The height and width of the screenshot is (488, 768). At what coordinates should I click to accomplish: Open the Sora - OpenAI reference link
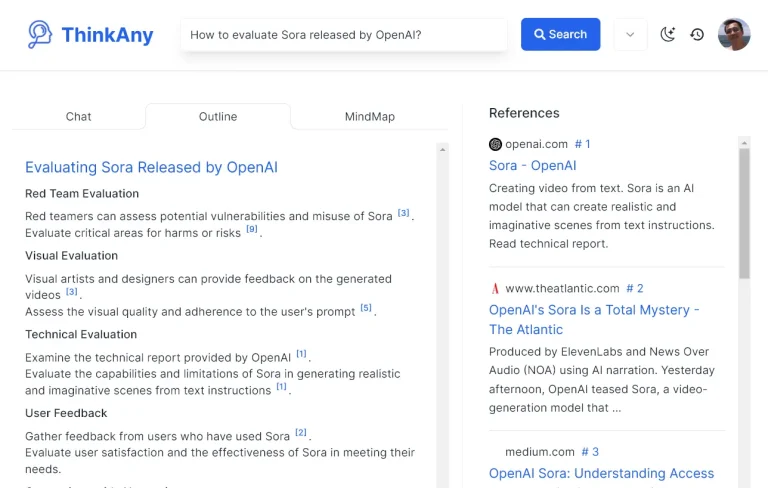(532, 166)
